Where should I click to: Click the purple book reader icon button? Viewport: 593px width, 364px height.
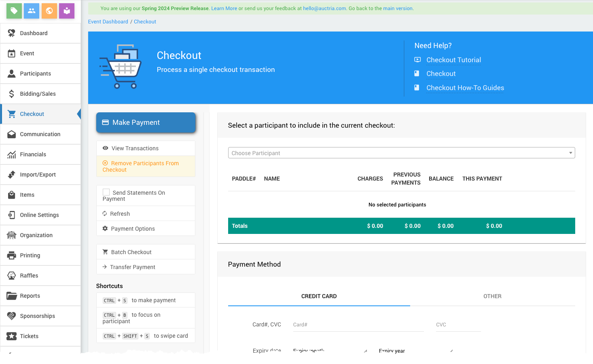67,11
